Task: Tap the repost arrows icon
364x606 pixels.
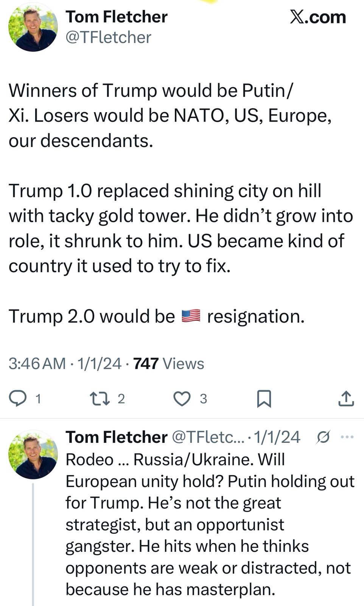Action: (x=100, y=398)
